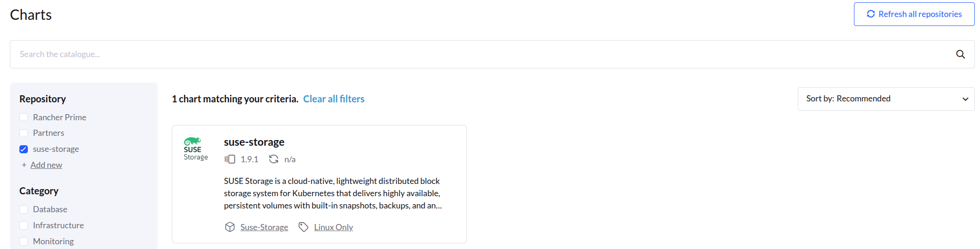980x249 pixels.
Task: Click the chart version icon beside 1.9.1
Action: [230, 159]
